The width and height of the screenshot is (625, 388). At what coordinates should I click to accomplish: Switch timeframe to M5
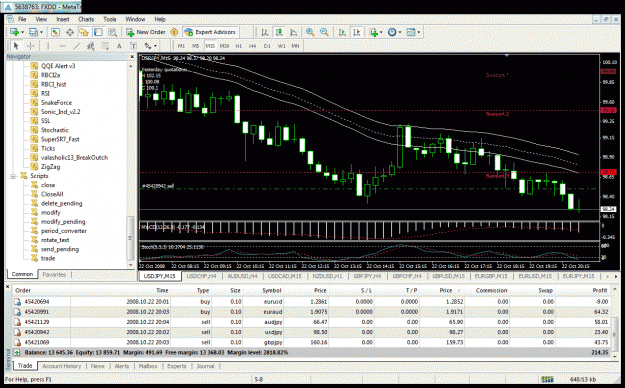coord(195,46)
